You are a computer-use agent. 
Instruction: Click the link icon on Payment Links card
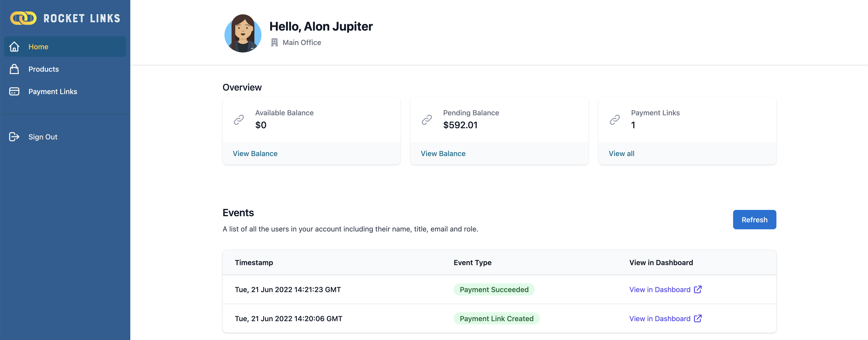point(615,119)
